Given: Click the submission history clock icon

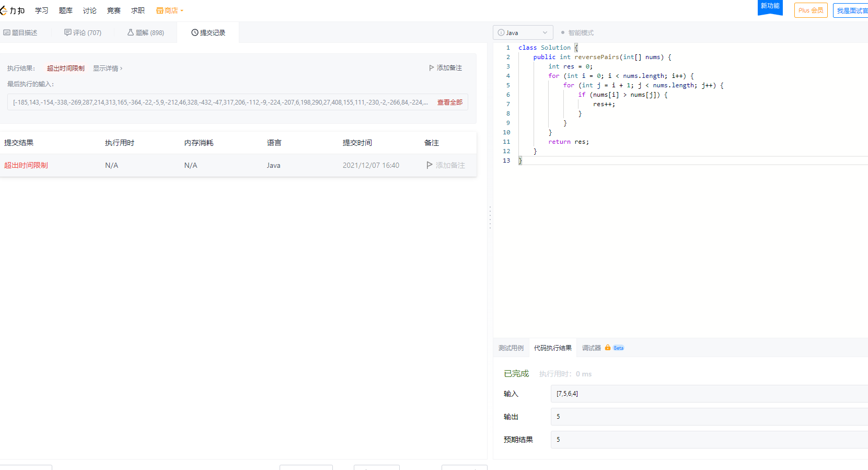Looking at the screenshot, I should click(x=195, y=32).
